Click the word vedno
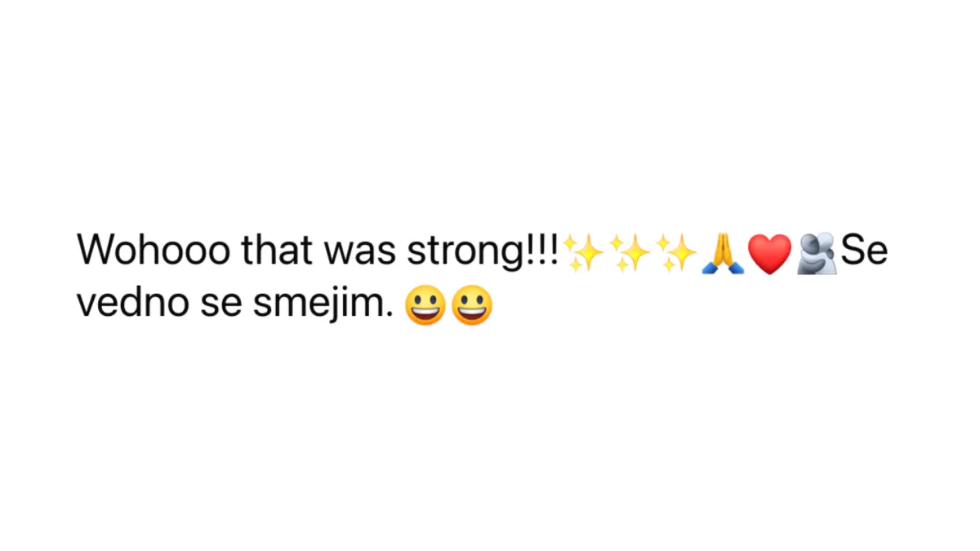 (133, 304)
